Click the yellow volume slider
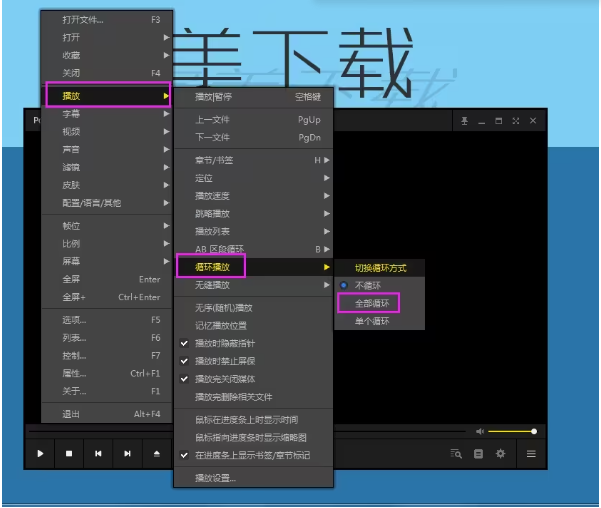Viewport: 601px width, 508px height. point(512,431)
